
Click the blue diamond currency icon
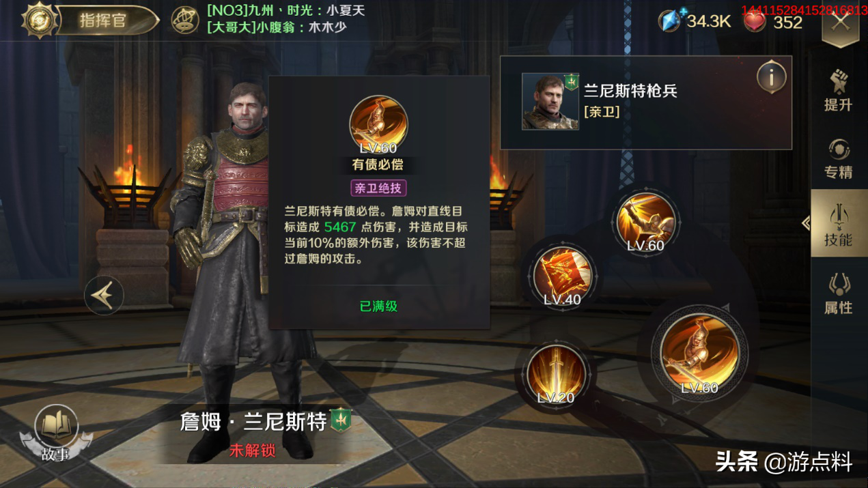click(670, 20)
